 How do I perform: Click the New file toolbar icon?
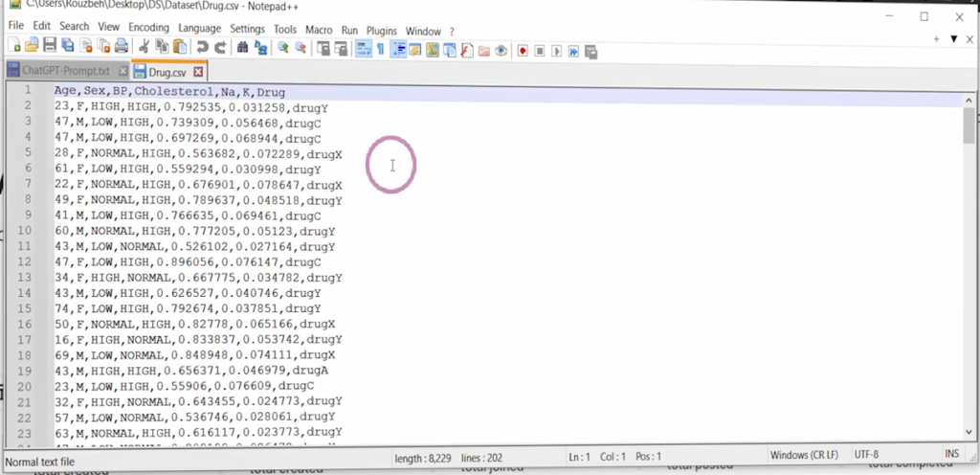[12, 48]
